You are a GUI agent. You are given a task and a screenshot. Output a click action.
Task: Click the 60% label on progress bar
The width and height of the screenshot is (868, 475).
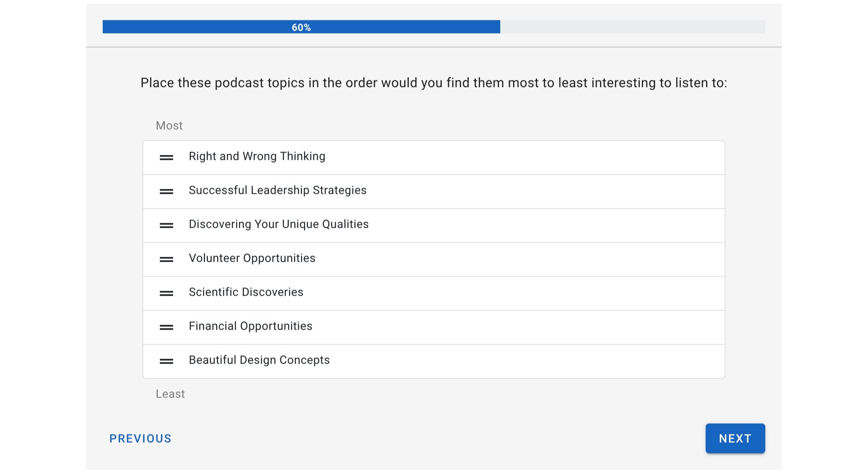coord(301,27)
